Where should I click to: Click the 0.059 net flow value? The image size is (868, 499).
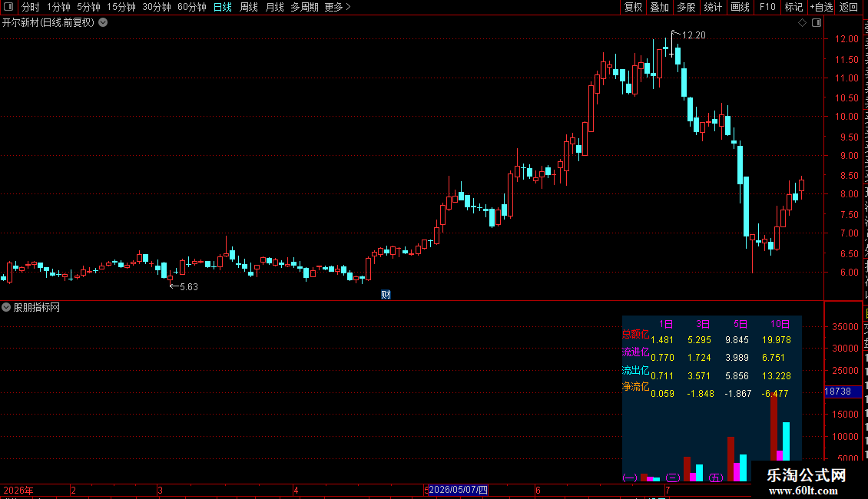662,394
